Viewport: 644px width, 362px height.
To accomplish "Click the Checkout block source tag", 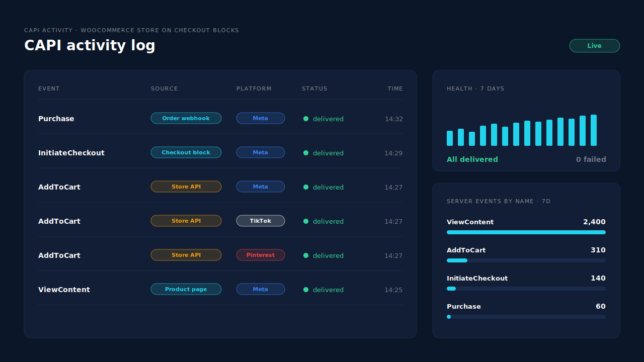I will coord(186,152).
